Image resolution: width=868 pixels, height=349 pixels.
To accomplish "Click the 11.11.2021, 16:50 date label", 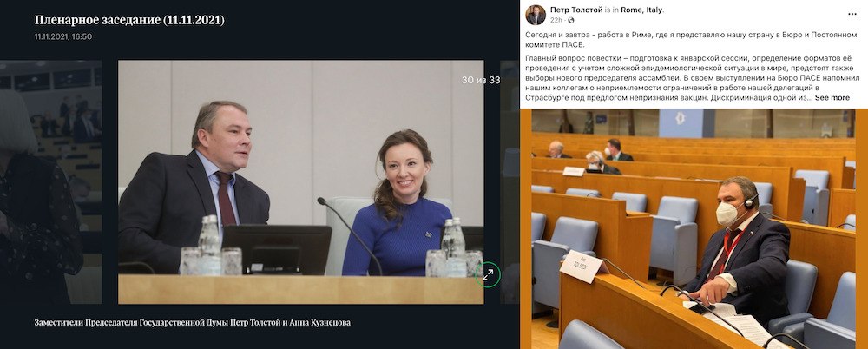I will click(x=63, y=36).
